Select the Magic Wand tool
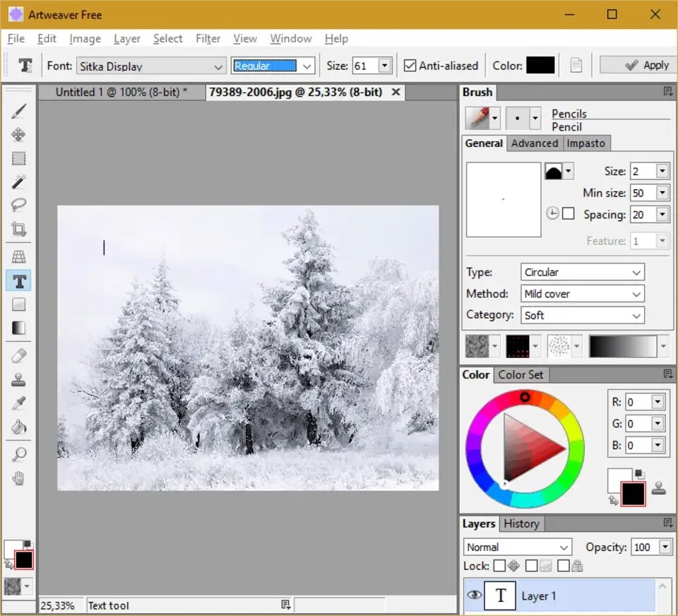Viewport: 678px width, 616px height. coord(18,182)
